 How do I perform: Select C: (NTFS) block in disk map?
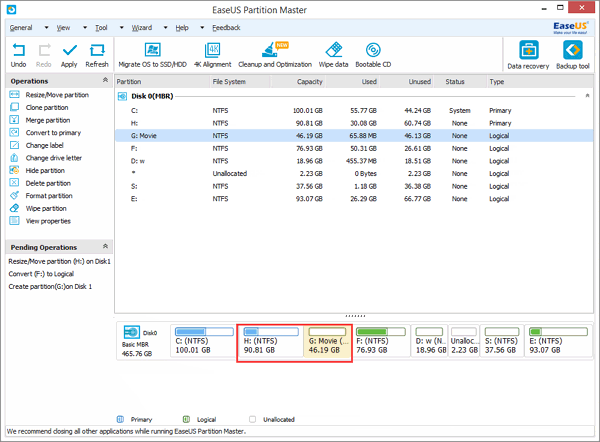(204, 341)
